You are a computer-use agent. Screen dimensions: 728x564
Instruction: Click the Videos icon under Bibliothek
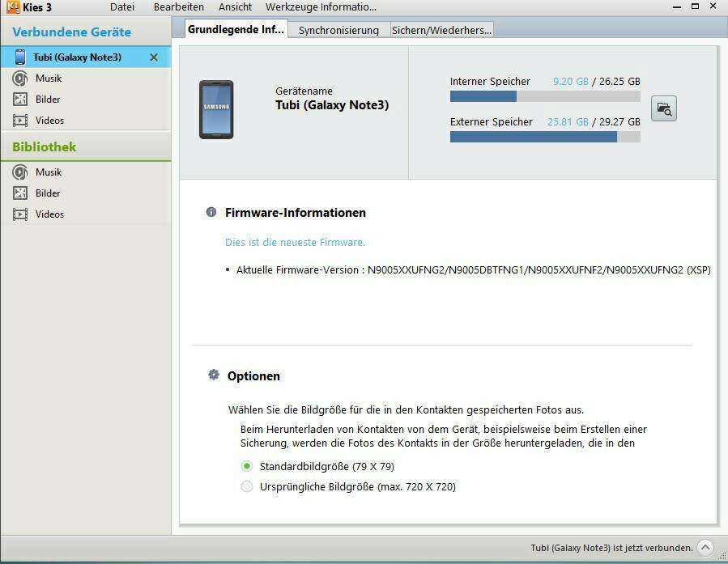pyautogui.click(x=20, y=214)
